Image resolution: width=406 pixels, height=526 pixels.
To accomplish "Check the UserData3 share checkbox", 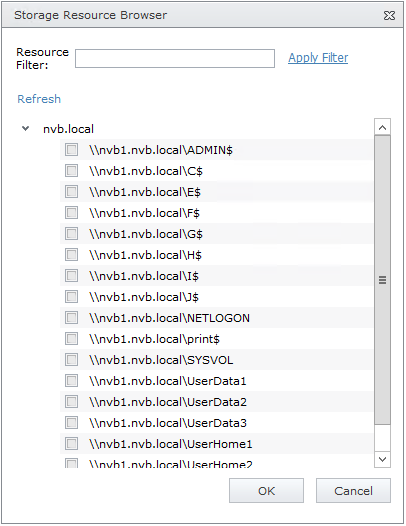I will [x=71, y=423].
